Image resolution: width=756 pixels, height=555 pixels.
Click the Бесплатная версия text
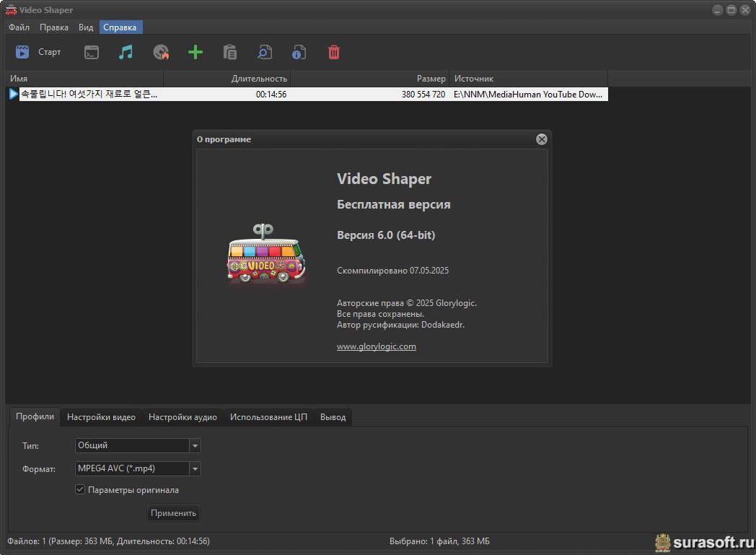[x=393, y=204]
